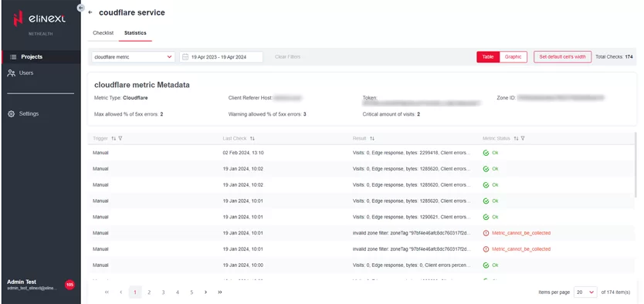Screen dimensions: 644x304
Task: Select the 02 Feb 2024, 13:10 cell
Action: tap(243, 153)
